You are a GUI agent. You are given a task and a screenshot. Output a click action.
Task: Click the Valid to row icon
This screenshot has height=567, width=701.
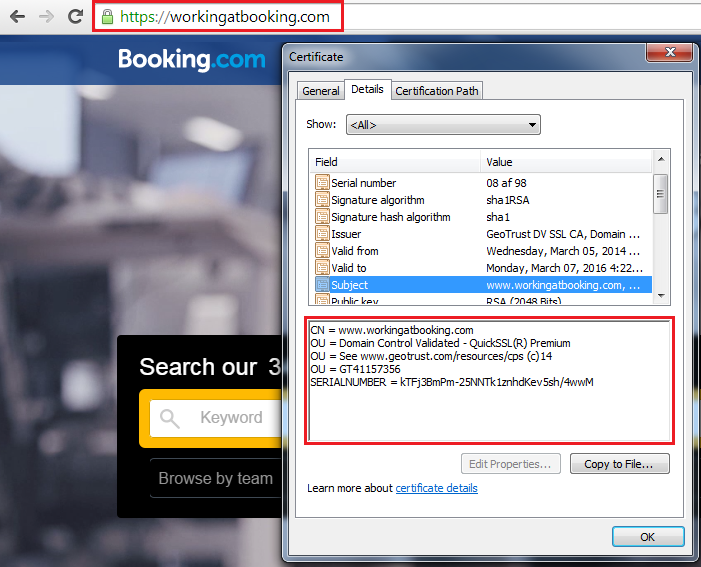tap(322, 267)
